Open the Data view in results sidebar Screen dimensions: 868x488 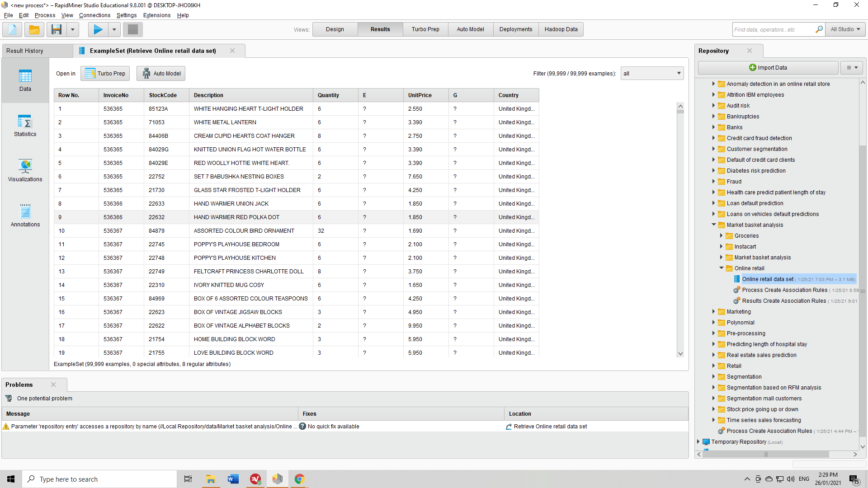tap(25, 80)
